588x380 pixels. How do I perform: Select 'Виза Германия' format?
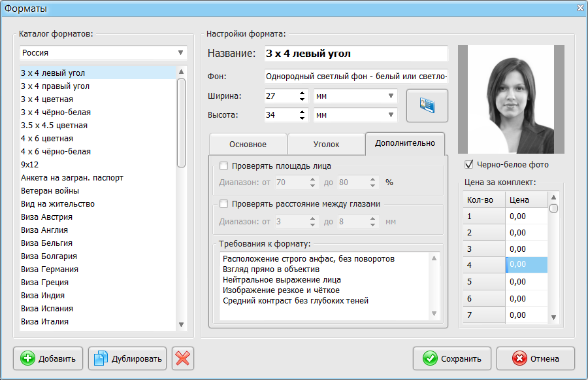pos(98,269)
